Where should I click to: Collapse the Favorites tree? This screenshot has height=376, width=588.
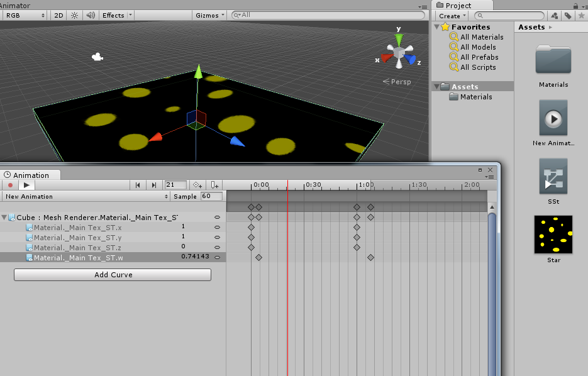pos(436,27)
